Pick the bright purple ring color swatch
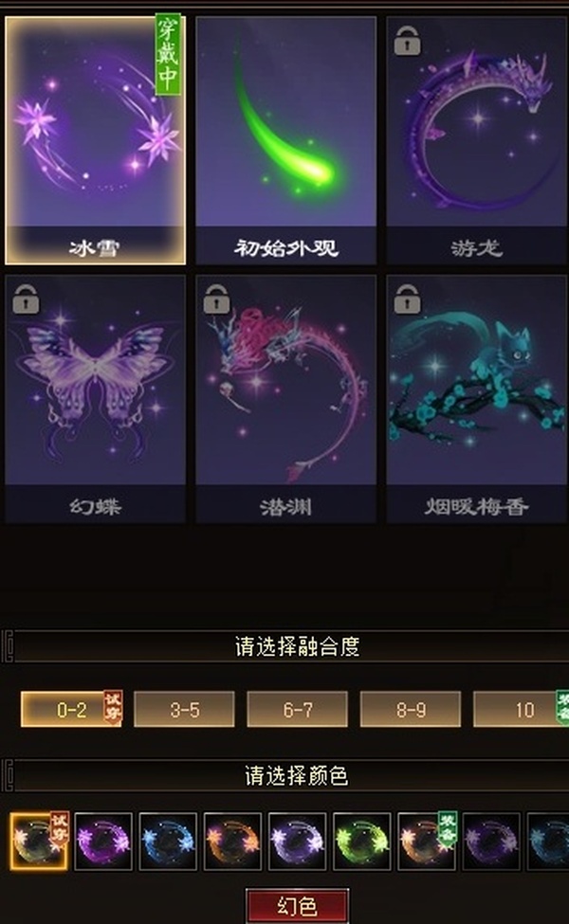The width and height of the screenshot is (569, 924). coord(103,841)
